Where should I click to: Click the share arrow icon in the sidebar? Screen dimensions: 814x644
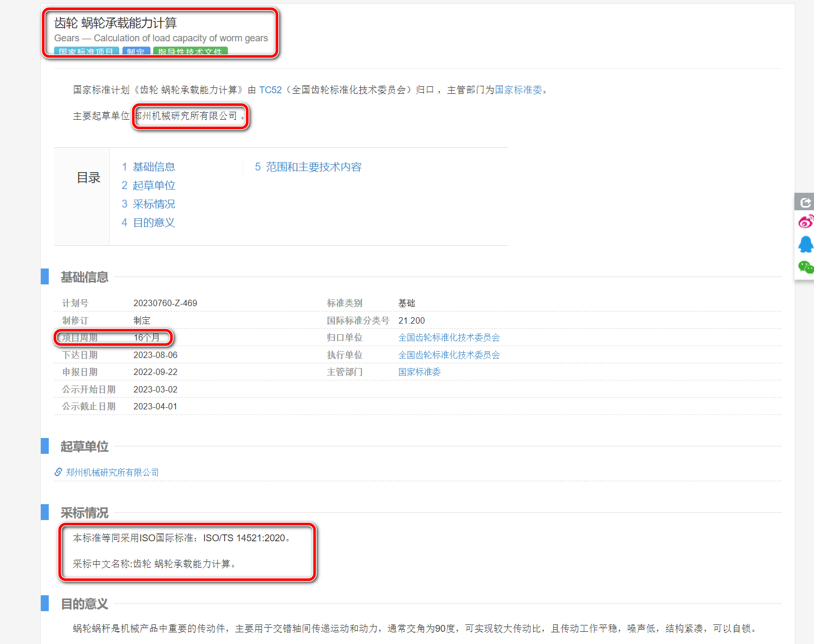tap(805, 202)
